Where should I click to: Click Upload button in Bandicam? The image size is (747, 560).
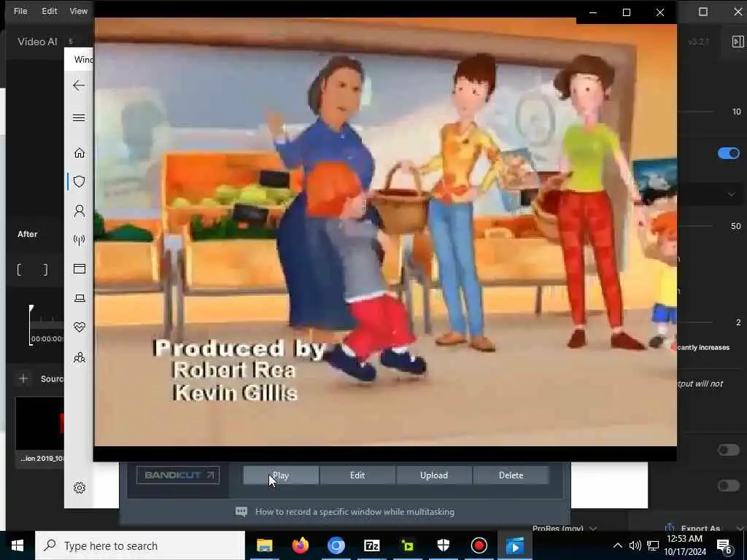434,475
